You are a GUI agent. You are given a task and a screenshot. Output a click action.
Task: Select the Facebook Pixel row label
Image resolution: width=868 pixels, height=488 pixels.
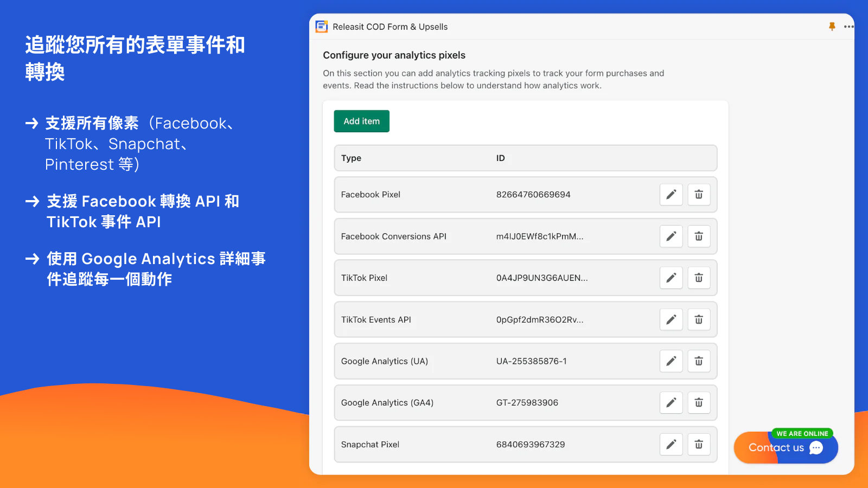[x=371, y=195]
